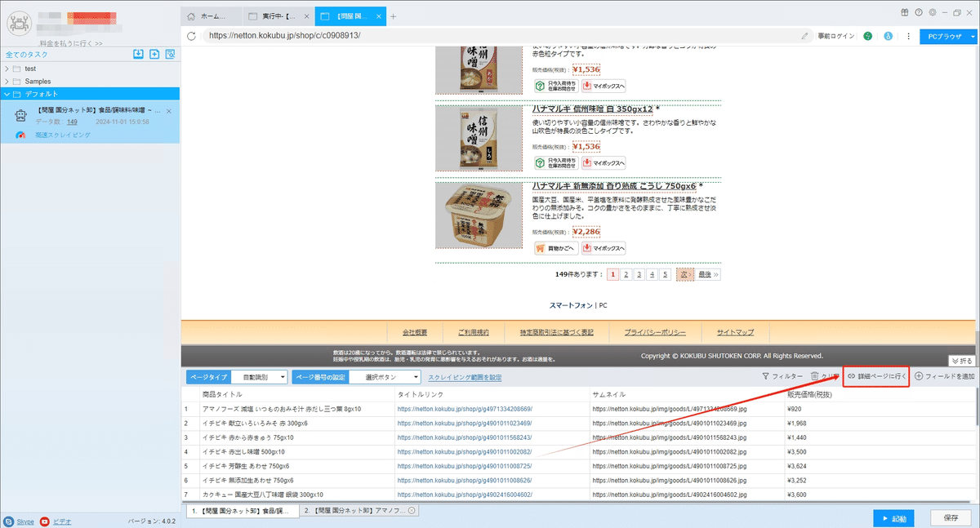
Task: Click the ビデオ YouTube icon
Action: click(x=44, y=521)
